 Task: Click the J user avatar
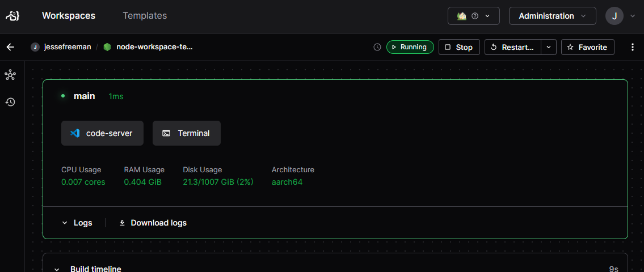(614, 16)
